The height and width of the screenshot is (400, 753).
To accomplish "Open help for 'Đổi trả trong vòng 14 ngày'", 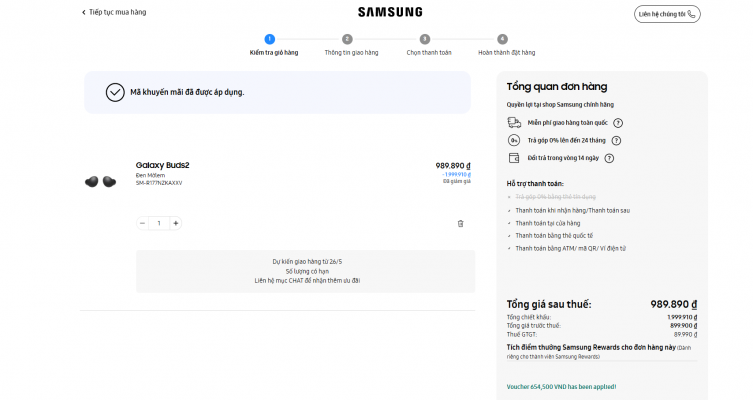I will point(609,158).
